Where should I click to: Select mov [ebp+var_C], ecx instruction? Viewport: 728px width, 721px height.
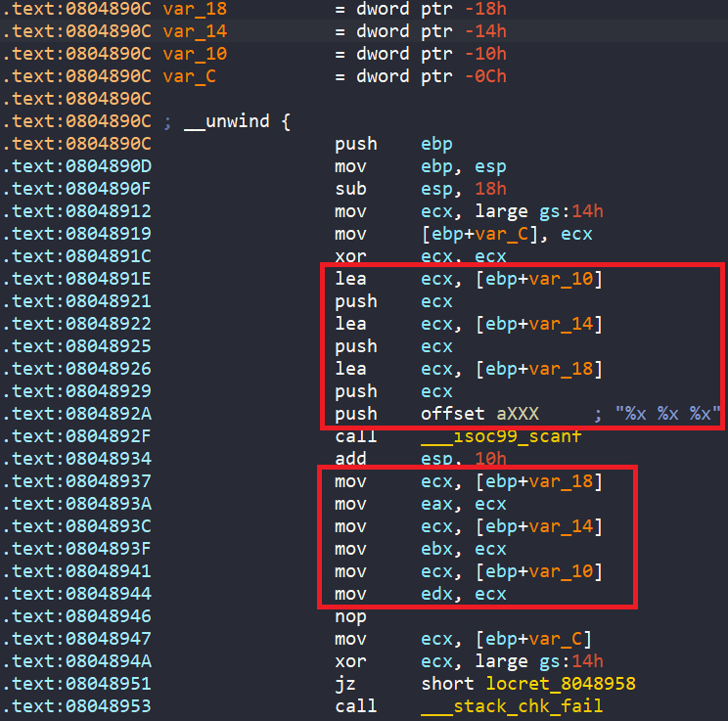tap(464, 234)
